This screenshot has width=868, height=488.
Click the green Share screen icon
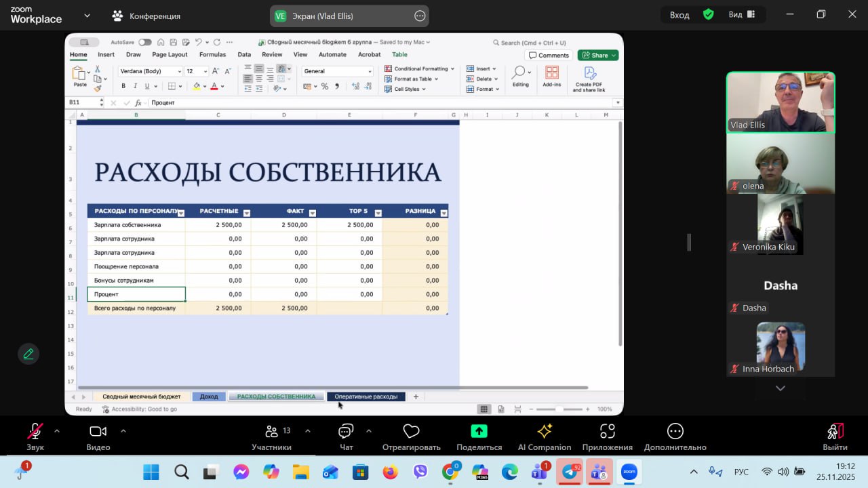pos(479,432)
